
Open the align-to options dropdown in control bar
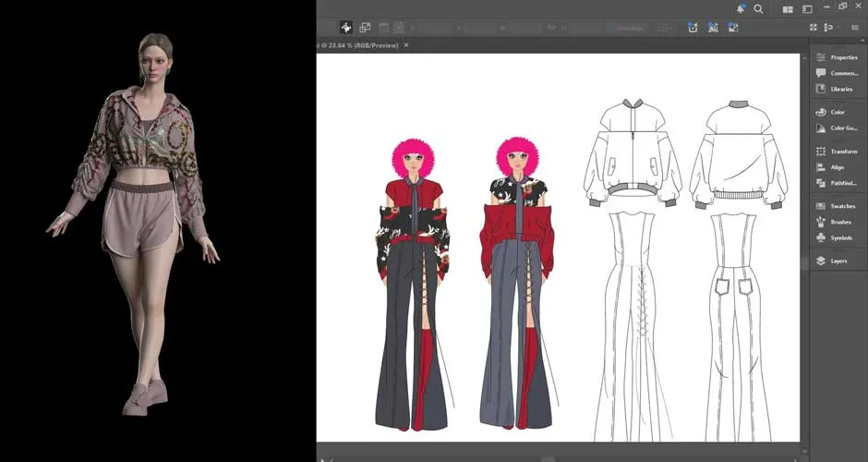click(830, 27)
